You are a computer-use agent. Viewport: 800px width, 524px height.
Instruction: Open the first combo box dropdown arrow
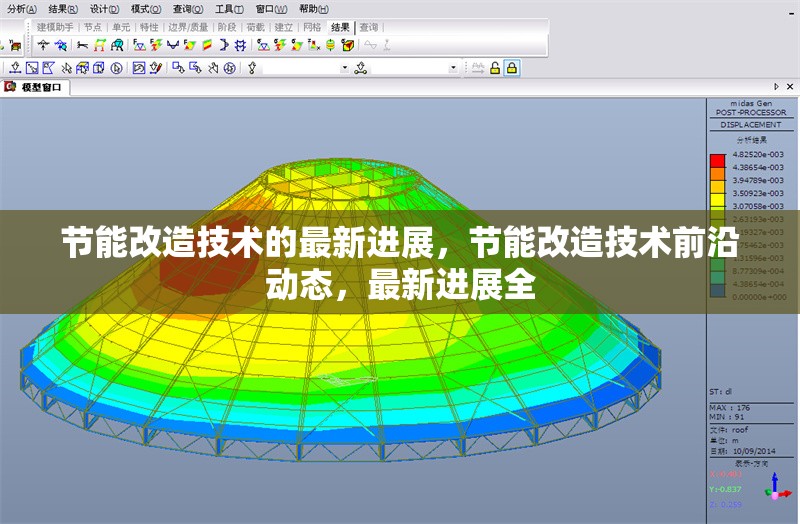pos(345,68)
